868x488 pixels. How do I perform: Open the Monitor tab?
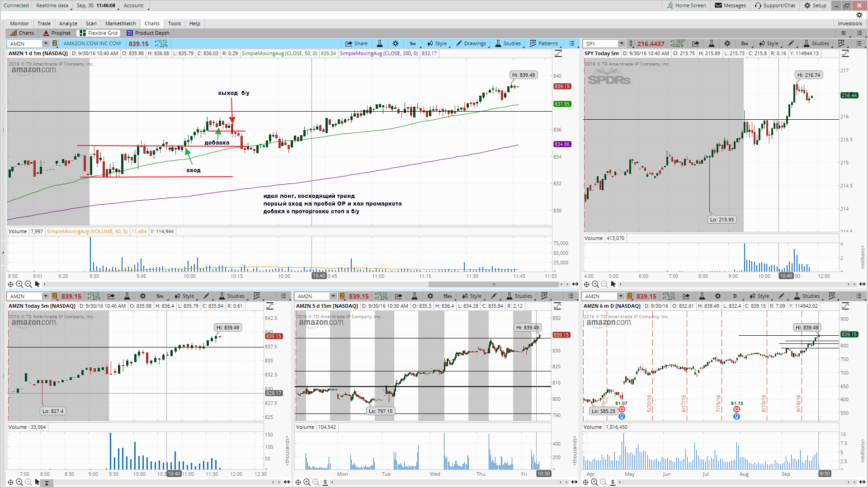click(x=19, y=23)
